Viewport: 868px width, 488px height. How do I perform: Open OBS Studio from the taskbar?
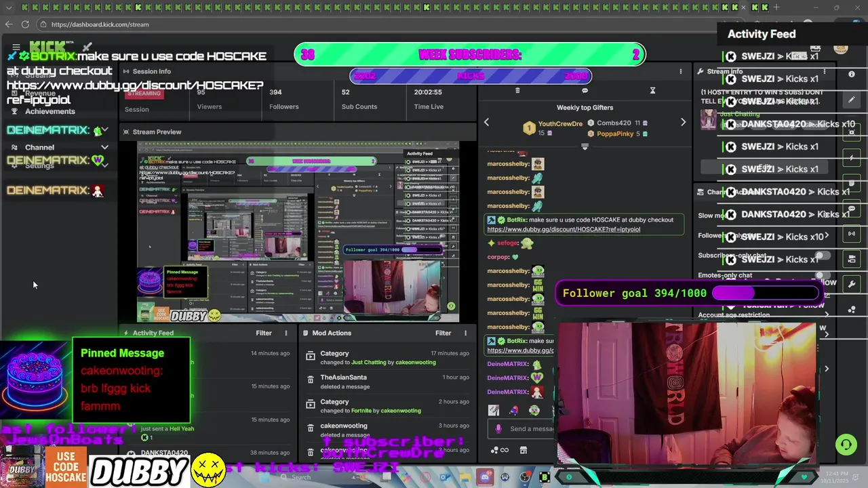pos(525,477)
